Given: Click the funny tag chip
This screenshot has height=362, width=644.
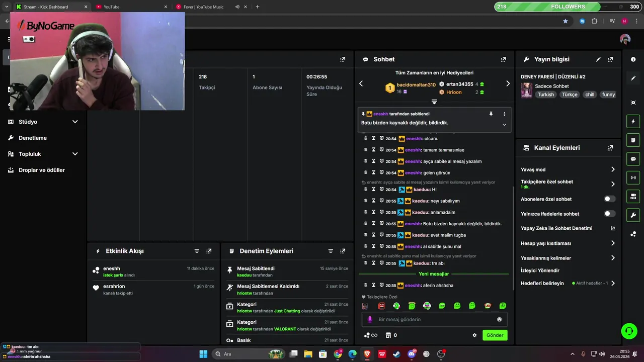Looking at the screenshot, I should coord(609,95).
